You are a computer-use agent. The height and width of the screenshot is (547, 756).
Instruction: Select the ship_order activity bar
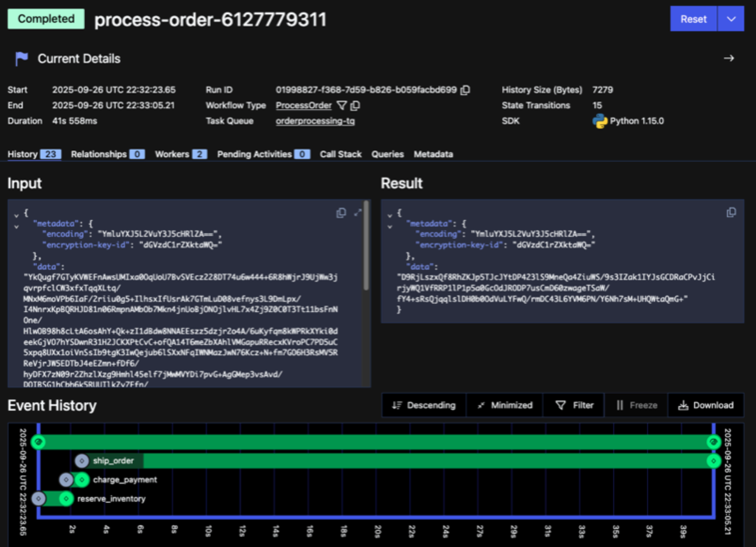(113, 461)
